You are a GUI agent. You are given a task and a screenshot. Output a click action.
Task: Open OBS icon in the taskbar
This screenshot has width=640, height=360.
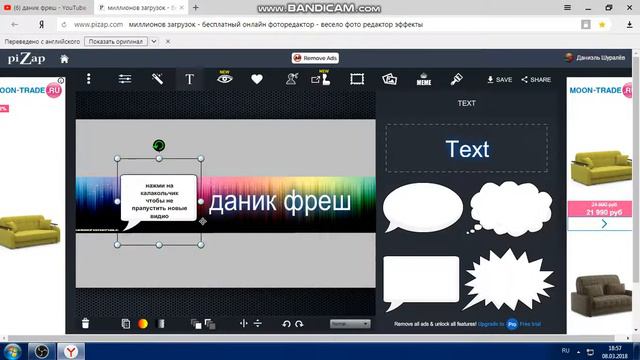pyautogui.click(x=42, y=351)
